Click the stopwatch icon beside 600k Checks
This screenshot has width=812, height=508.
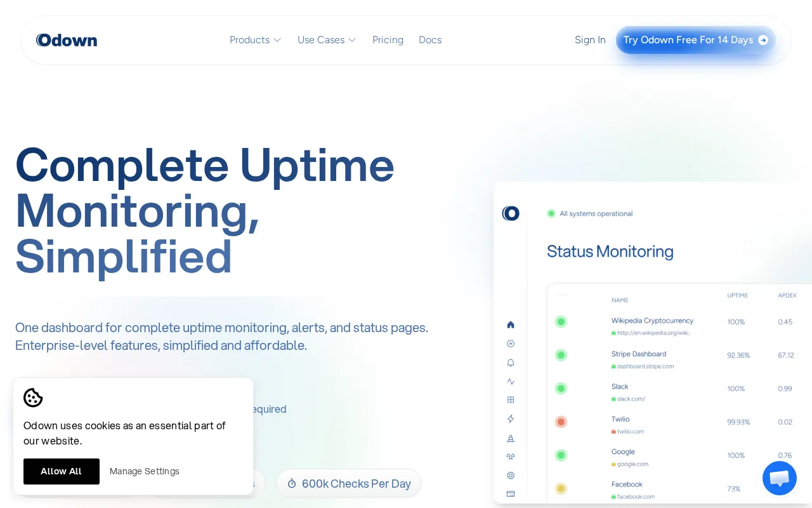coord(292,484)
